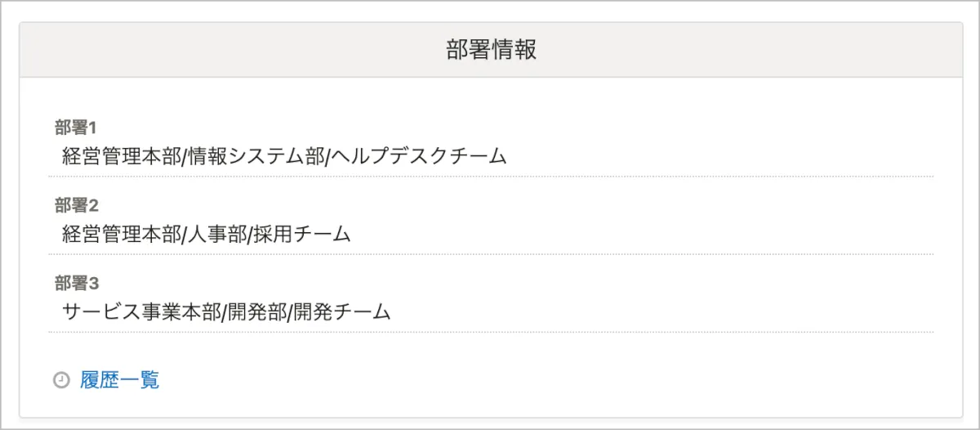Click the dotted line under the 部署2 value

[x=490, y=254]
